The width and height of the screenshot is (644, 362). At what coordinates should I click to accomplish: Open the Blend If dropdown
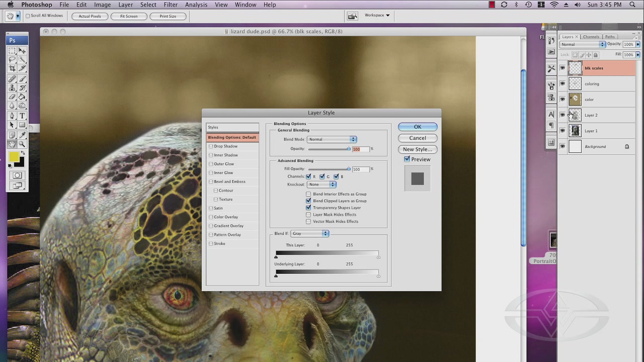(x=309, y=234)
